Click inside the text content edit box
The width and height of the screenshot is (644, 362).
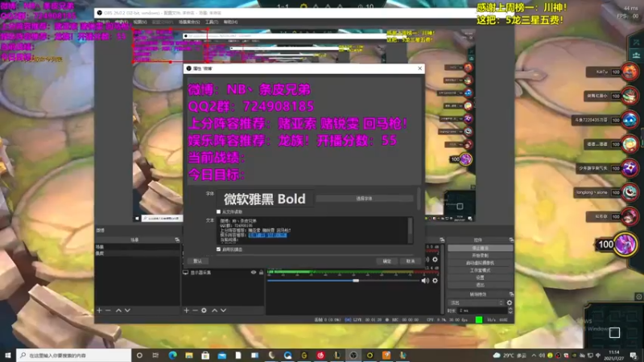coord(312,230)
